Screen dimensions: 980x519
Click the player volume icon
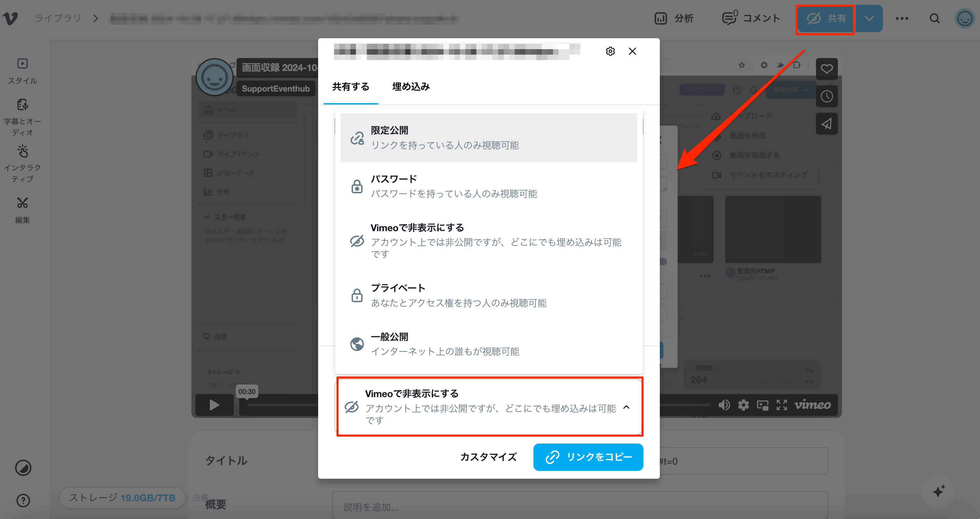click(x=724, y=405)
